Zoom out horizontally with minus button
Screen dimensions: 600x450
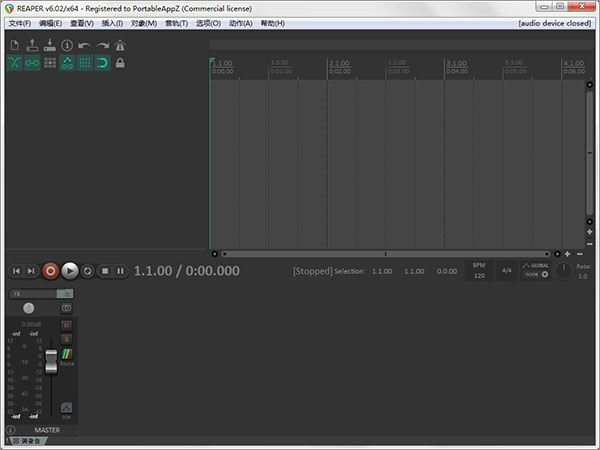click(580, 254)
